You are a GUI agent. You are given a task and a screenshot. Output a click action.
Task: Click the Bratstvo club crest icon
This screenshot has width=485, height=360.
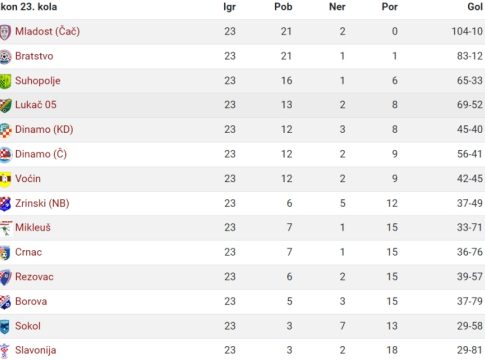(x=5, y=57)
